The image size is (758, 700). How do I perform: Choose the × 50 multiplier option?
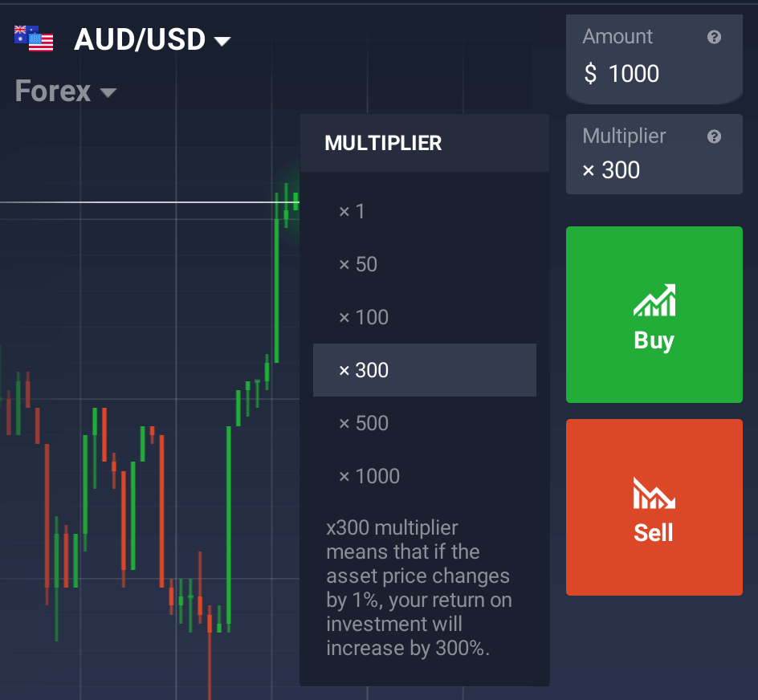tap(425, 264)
